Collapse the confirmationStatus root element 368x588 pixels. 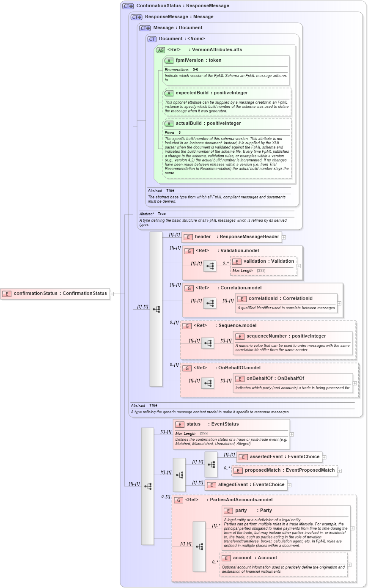pos(112,294)
